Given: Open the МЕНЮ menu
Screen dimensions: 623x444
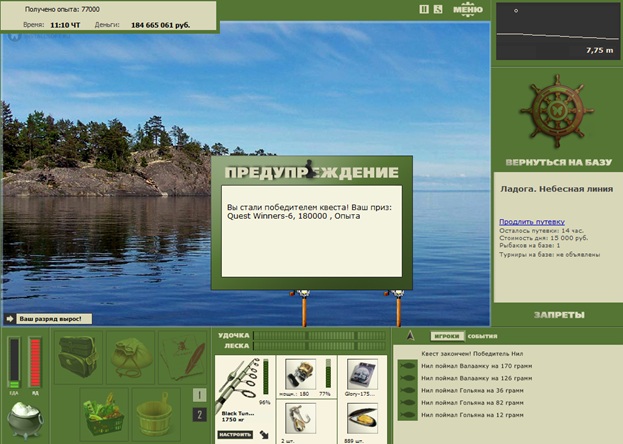Looking at the screenshot, I should (468, 9).
